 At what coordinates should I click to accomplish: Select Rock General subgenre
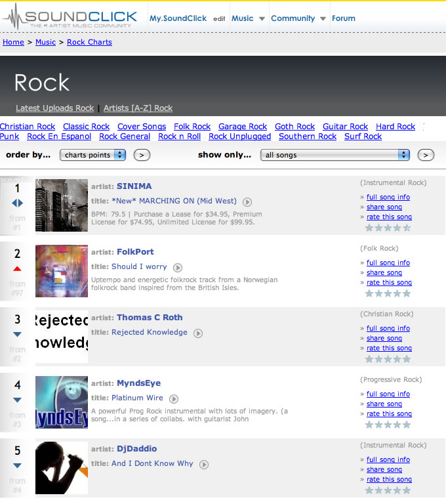[x=125, y=136]
